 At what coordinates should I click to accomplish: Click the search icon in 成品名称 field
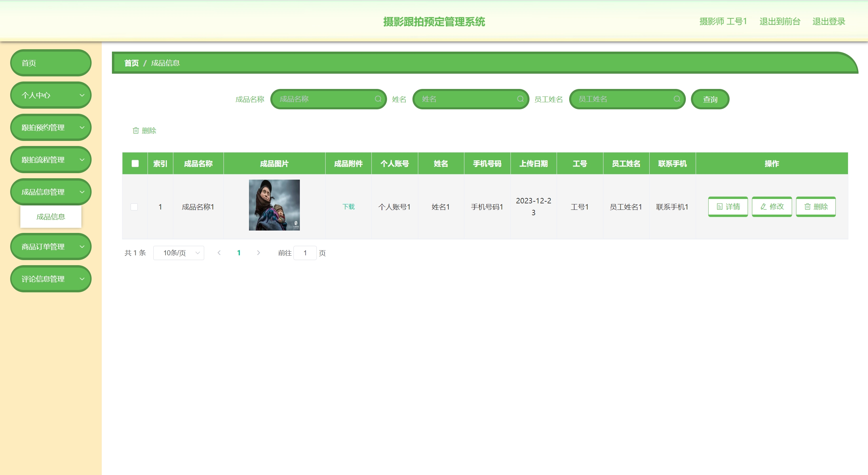click(x=378, y=99)
